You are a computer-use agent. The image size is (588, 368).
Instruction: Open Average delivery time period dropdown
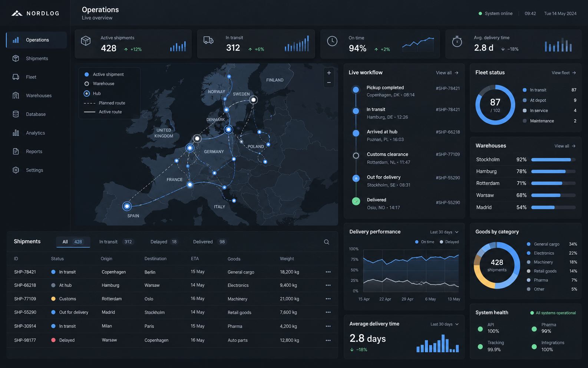click(x=445, y=324)
